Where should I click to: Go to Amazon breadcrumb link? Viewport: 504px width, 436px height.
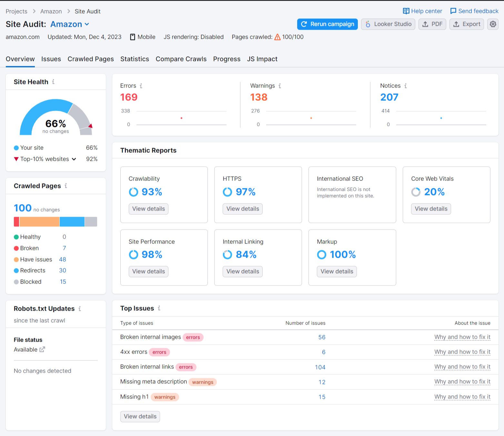point(51,11)
